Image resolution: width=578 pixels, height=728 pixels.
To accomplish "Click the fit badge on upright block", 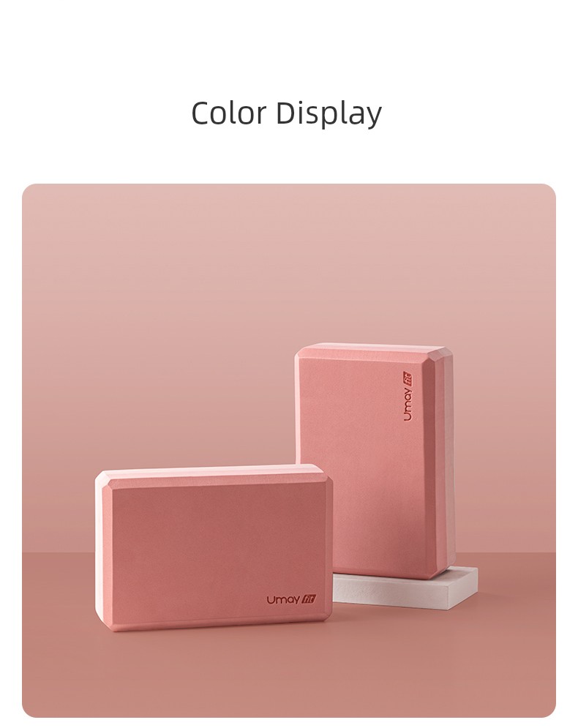I will tap(408, 378).
